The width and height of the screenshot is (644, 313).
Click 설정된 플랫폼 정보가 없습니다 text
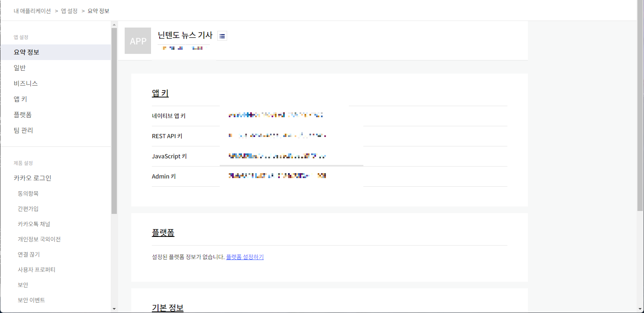pyautogui.click(x=188, y=257)
